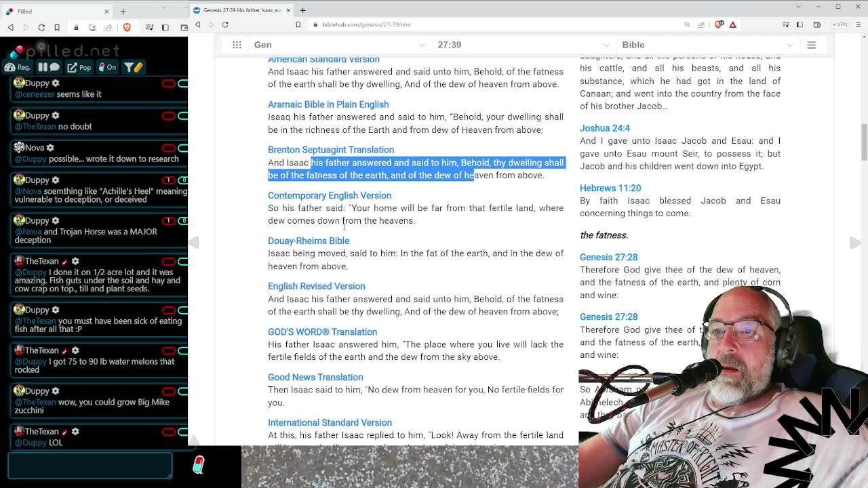Open new tab in the BibleHub window
This screenshot has width=868, height=488.
point(303,10)
